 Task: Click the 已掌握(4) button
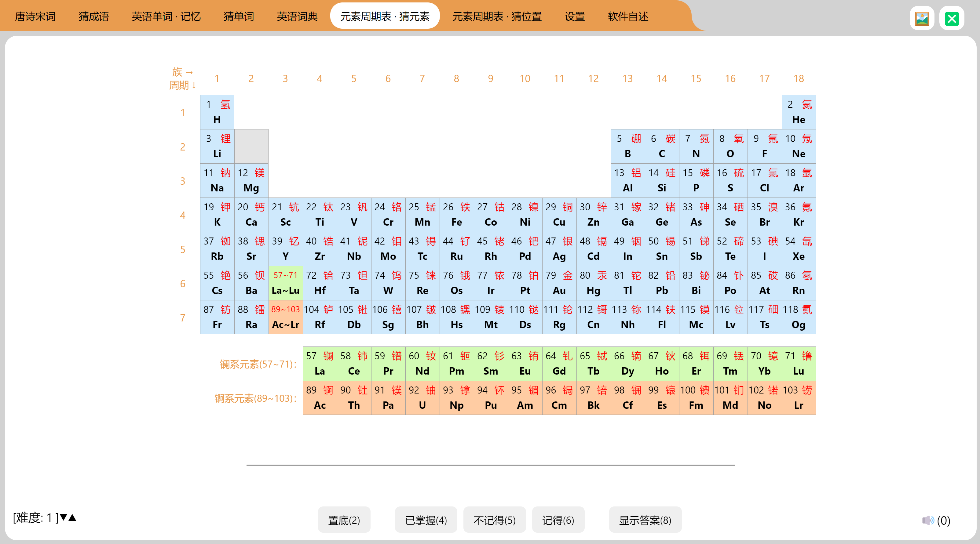[x=426, y=520]
